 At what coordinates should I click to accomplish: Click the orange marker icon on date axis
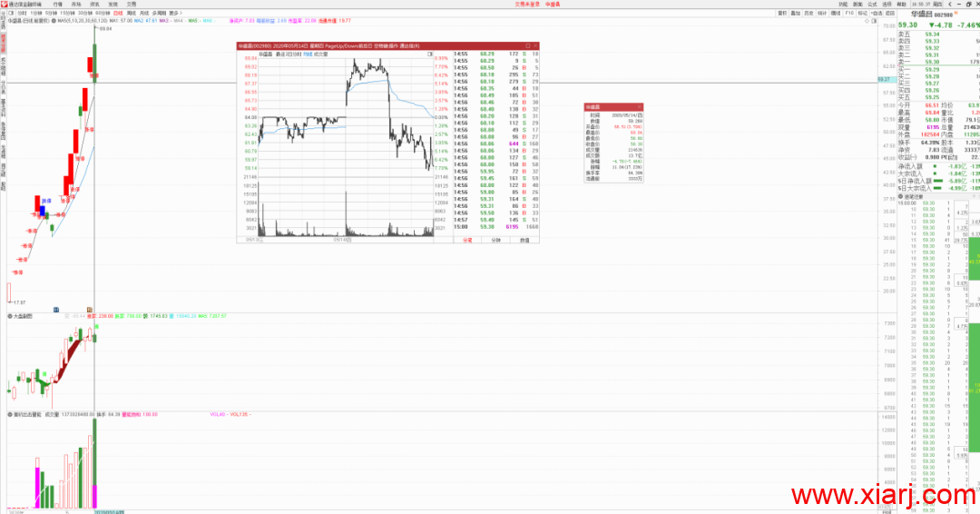90,310
